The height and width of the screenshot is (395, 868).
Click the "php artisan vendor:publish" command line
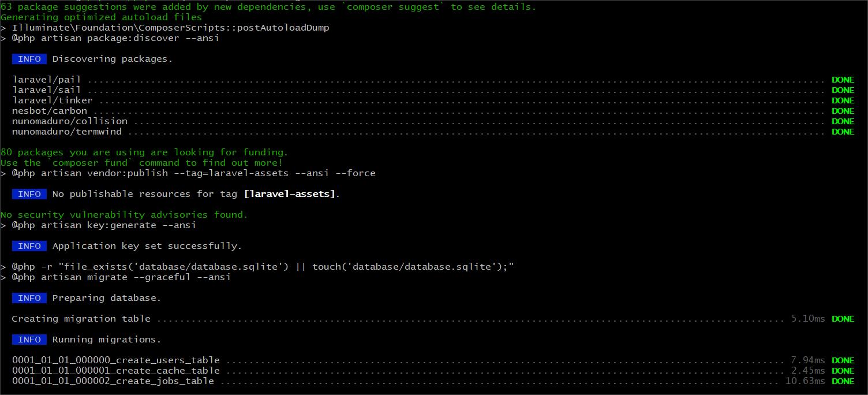(193, 173)
